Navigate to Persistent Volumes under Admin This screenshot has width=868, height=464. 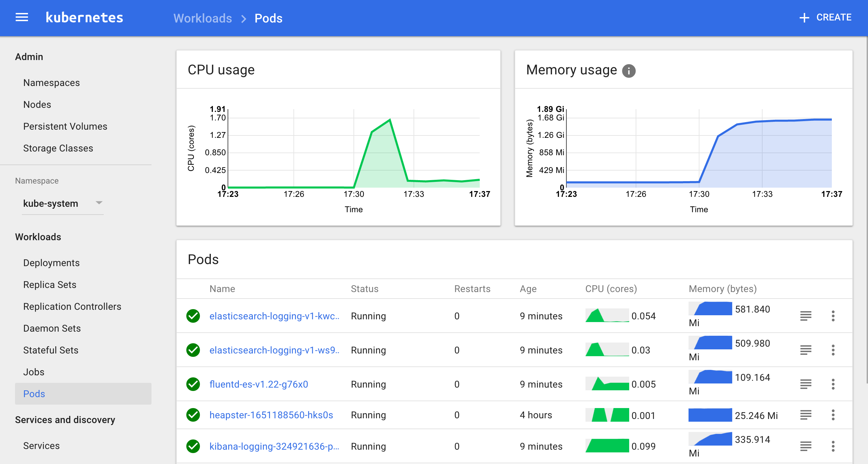point(65,126)
